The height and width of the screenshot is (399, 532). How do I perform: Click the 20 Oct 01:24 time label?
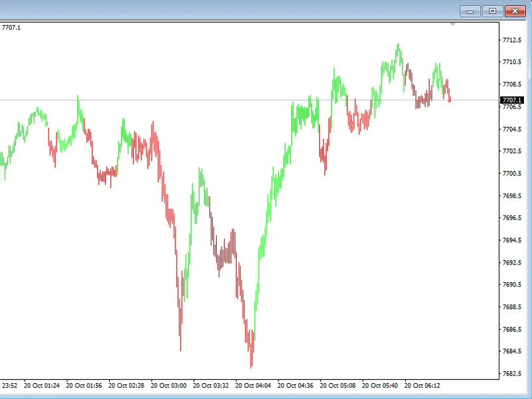pyautogui.click(x=42, y=386)
